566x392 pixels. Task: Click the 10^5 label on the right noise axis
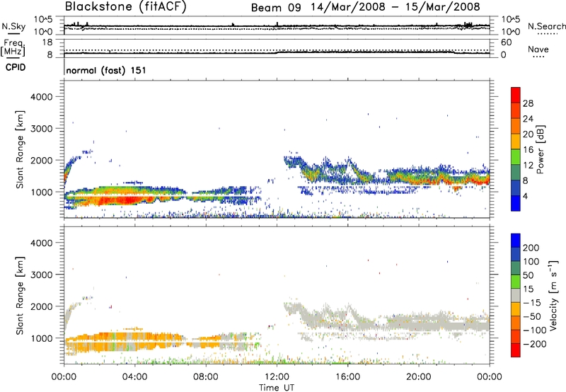pyautogui.click(x=510, y=19)
